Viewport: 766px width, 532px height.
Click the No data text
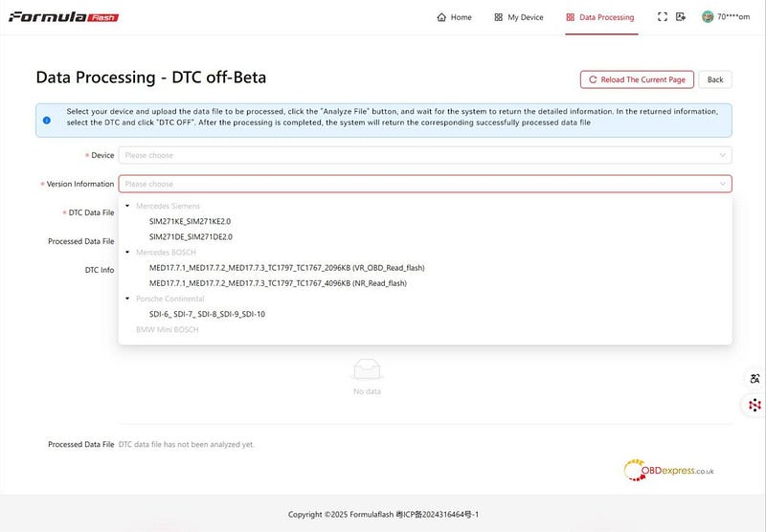click(x=367, y=391)
